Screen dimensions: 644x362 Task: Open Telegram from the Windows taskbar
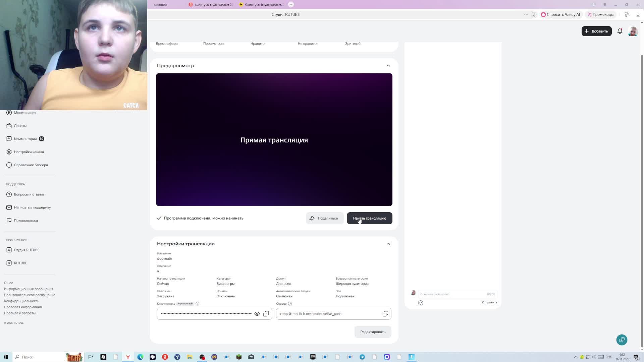click(362, 357)
